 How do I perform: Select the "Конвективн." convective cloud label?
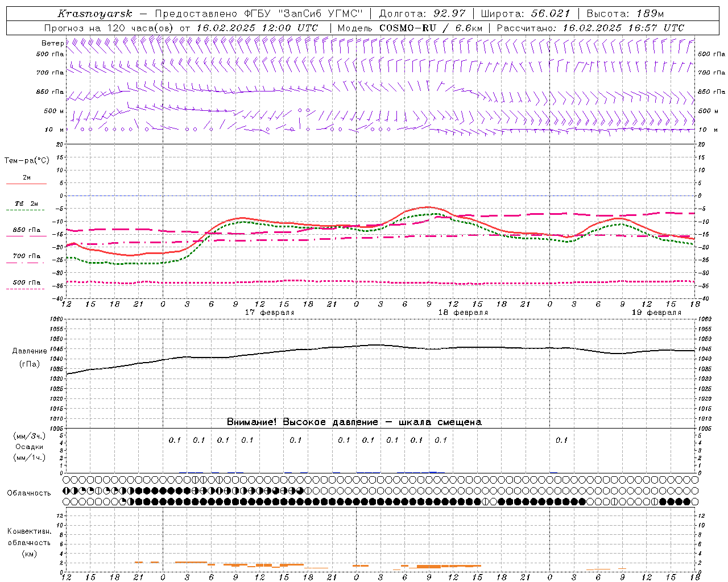tap(29, 531)
